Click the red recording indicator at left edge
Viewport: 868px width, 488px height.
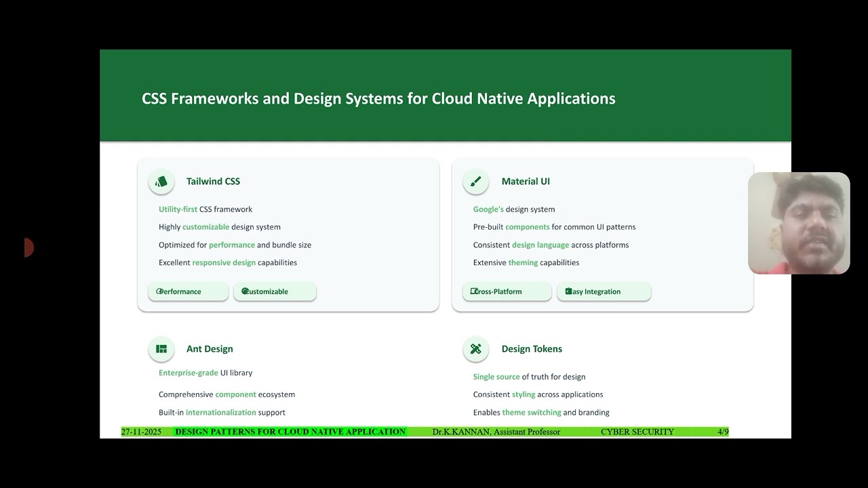tap(28, 247)
